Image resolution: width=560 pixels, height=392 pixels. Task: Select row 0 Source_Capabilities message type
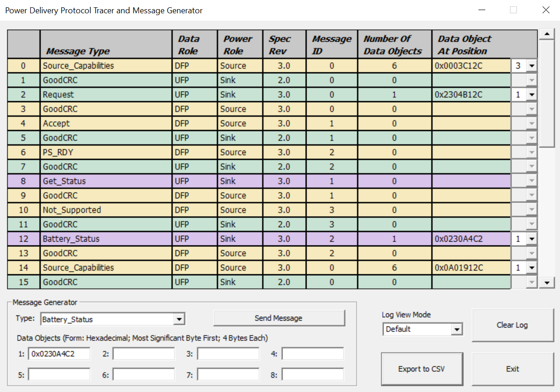106,65
